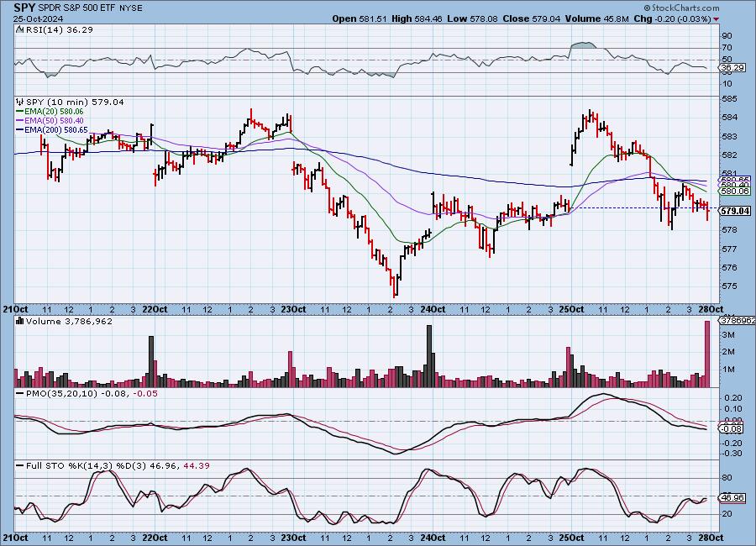
Task: Click the 575 price axis label
Action: [x=730, y=286]
